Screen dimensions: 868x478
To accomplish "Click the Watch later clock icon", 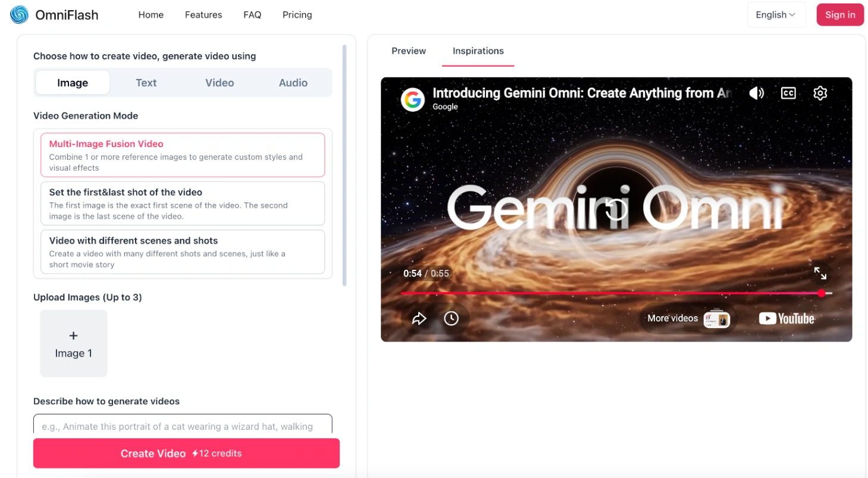I will pos(452,319).
